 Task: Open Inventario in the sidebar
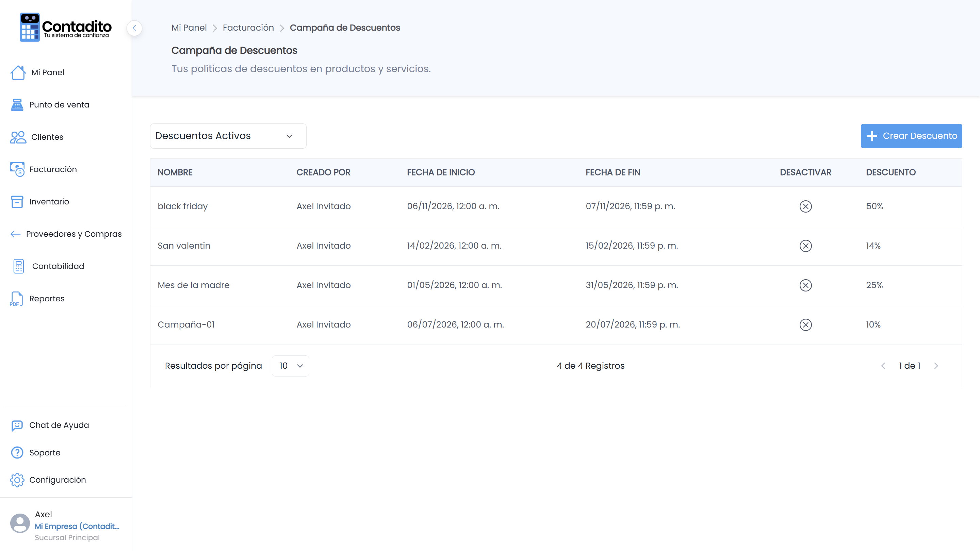[49, 202]
